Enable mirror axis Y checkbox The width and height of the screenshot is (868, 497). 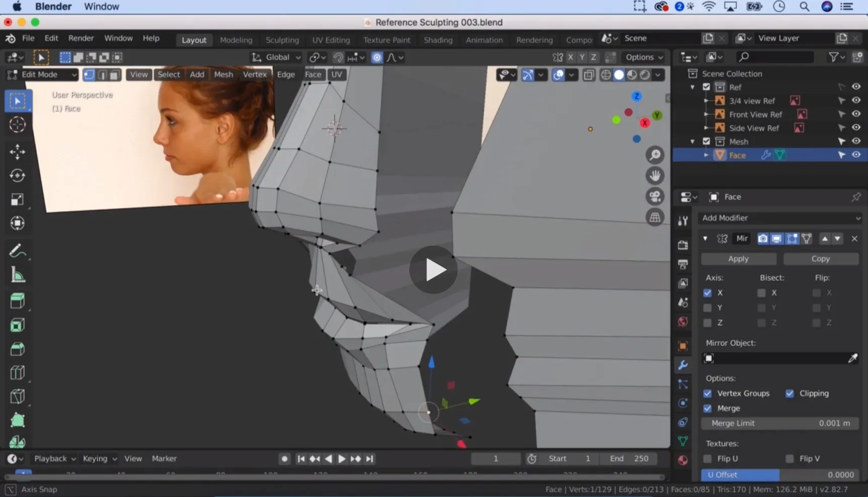coord(707,308)
